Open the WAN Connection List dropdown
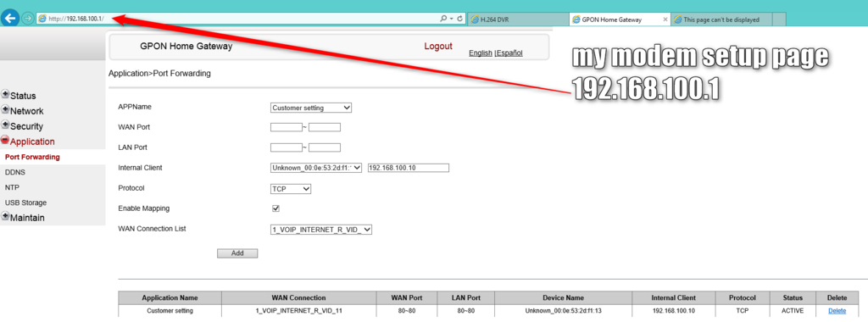Viewport: 868px width, 322px height. (321, 230)
